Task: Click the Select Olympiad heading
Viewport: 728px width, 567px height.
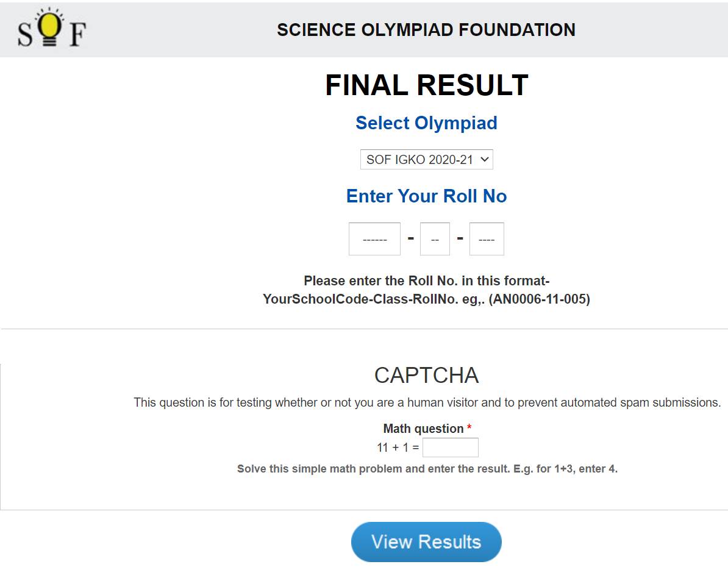Action: pos(426,123)
